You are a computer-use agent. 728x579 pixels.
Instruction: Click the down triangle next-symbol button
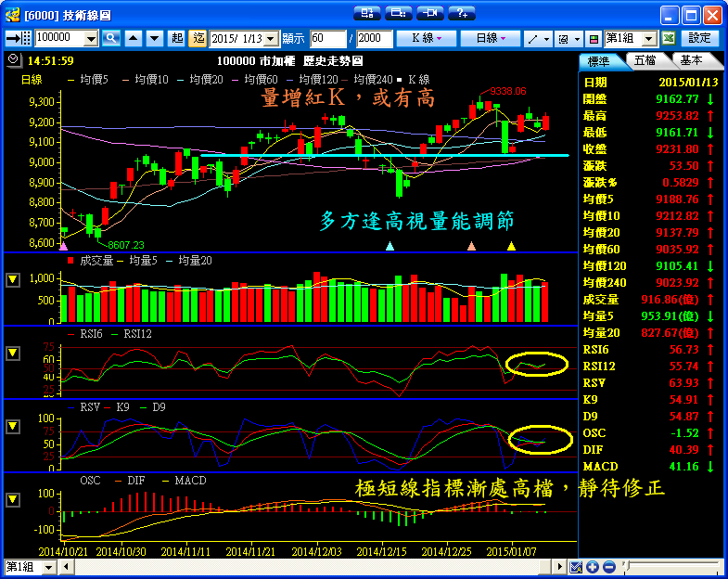pyautogui.click(x=153, y=38)
